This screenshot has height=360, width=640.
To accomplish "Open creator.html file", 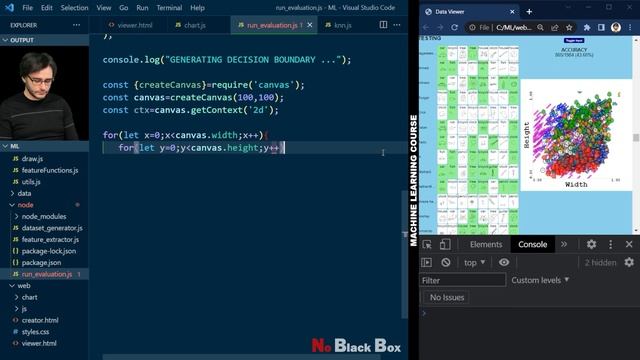I will click(40, 320).
